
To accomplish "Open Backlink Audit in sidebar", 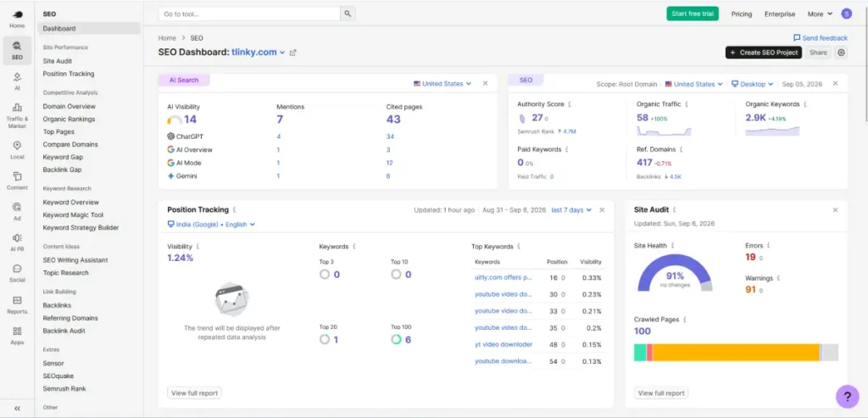I will coord(64,331).
